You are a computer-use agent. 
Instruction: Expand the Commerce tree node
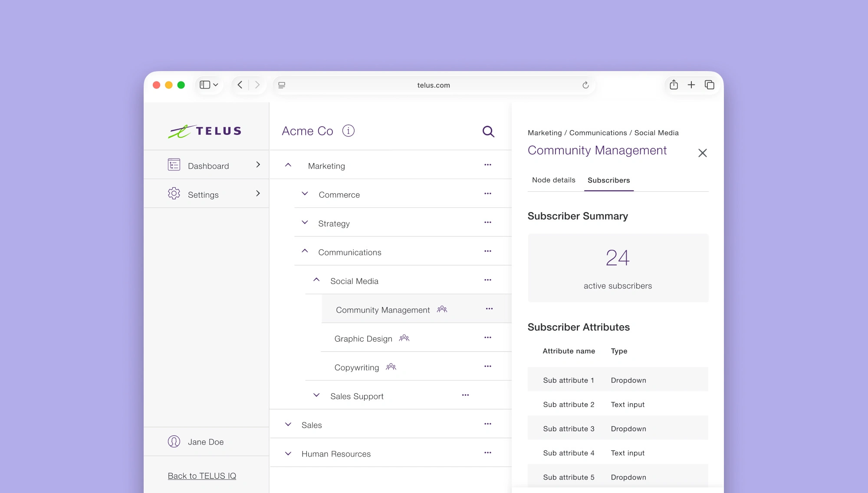click(305, 194)
